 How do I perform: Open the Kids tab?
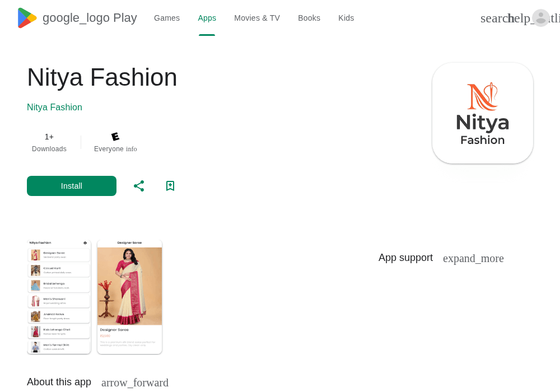coord(346,18)
